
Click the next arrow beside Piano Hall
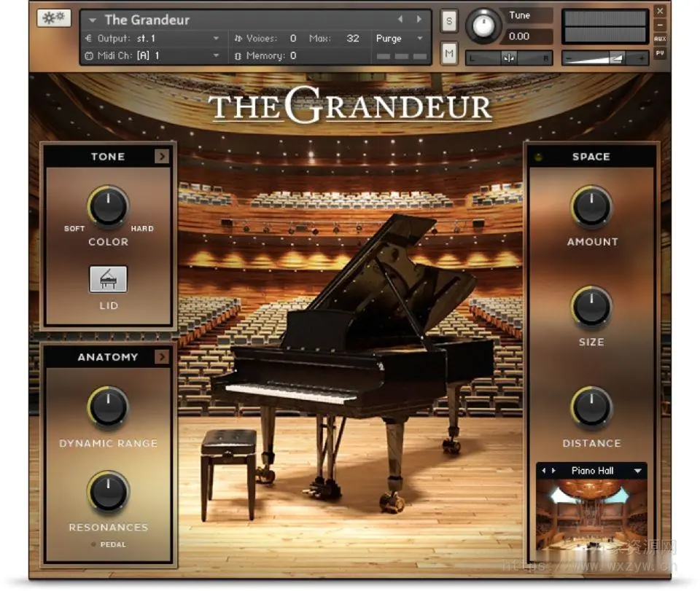click(x=552, y=471)
